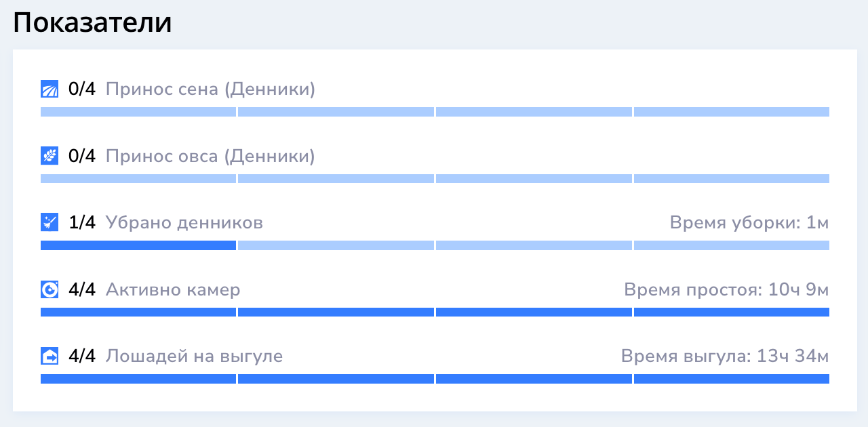Open the 'Принос сена (Денники)' label
868x427 pixels.
(x=210, y=89)
